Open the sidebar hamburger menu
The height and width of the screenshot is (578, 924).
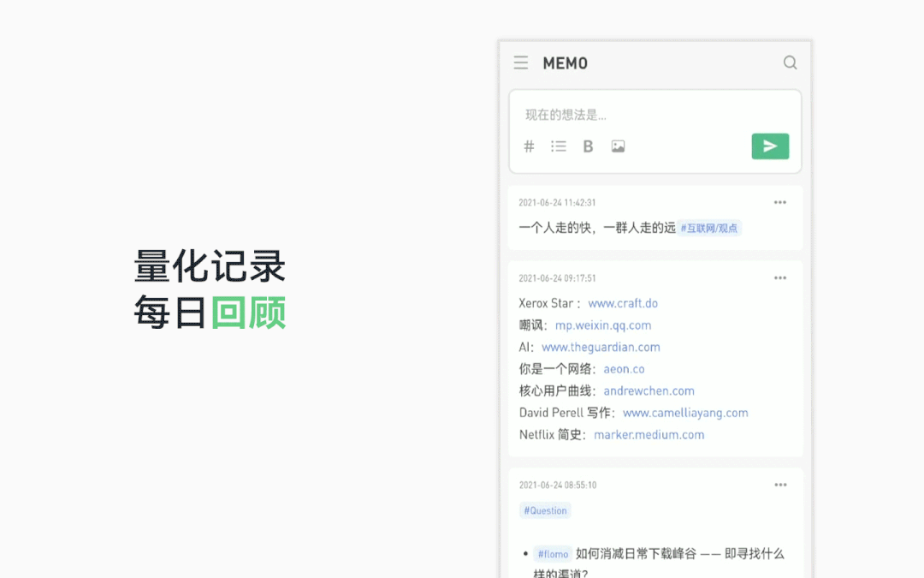(x=521, y=62)
